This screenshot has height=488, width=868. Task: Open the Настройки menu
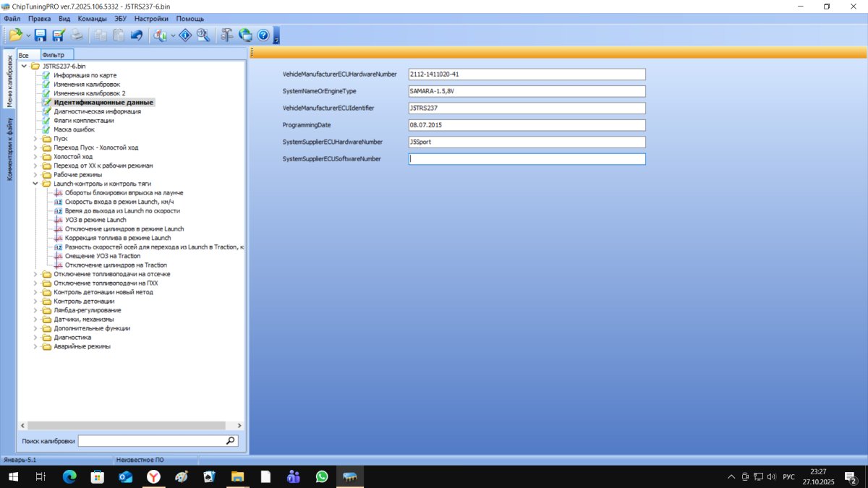pyautogui.click(x=151, y=18)
